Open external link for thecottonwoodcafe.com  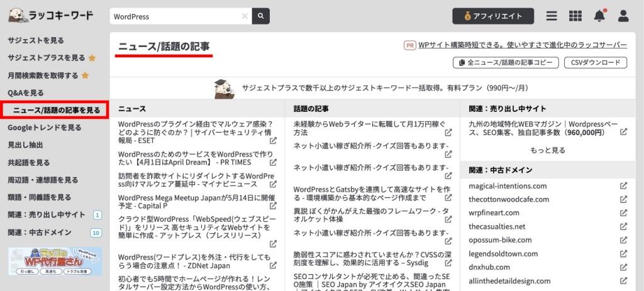tap(623, 199)
